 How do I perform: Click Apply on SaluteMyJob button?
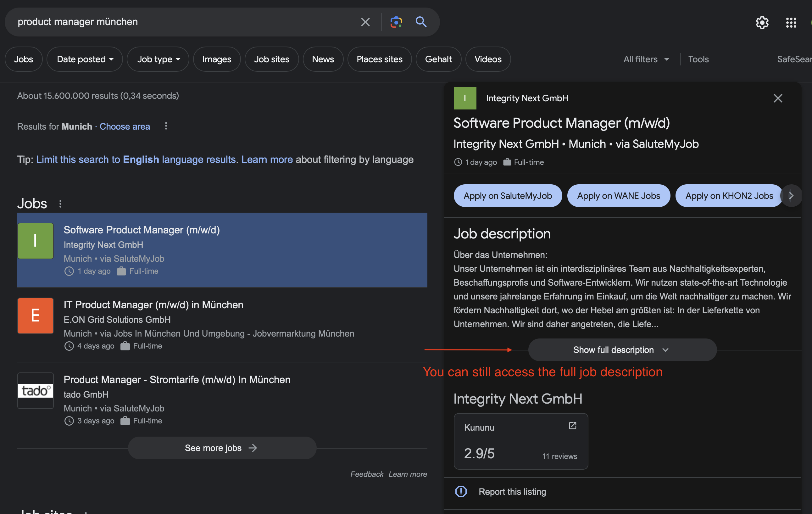508,196
